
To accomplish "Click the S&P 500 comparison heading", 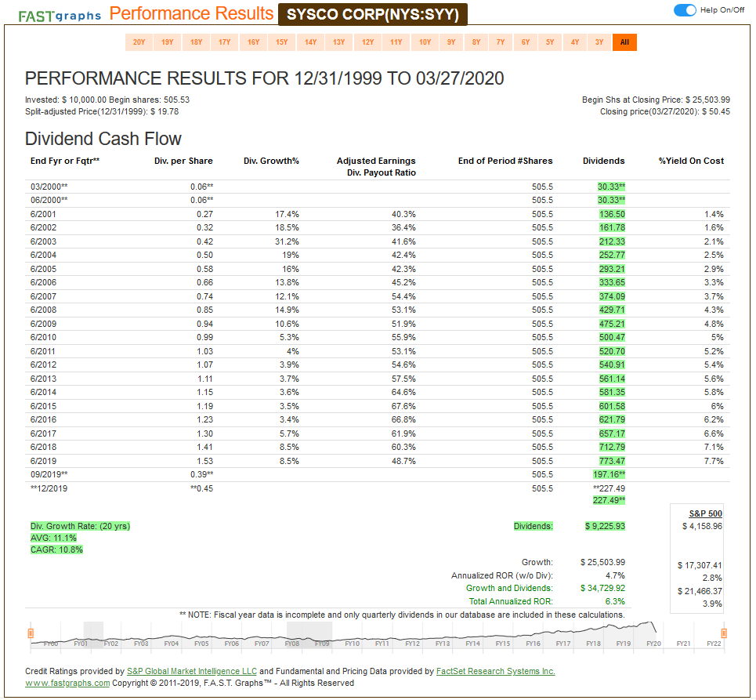I will [705, 513].
